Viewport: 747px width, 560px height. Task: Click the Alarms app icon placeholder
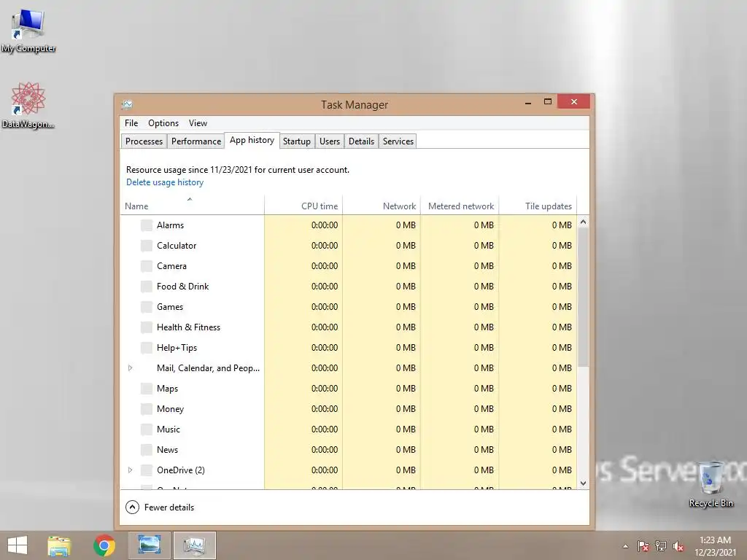(x=147, y=225)
